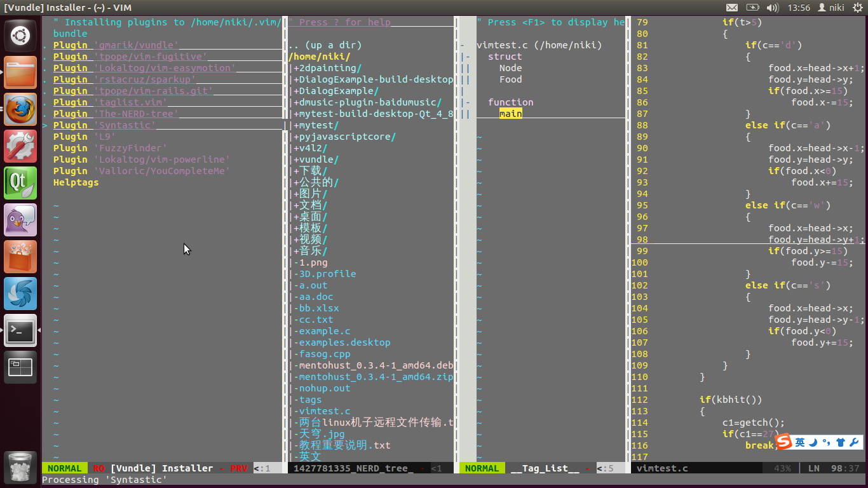Open the Workspace Switcher launcher icon
Viewport: 868px width, 488px height.
[x=20, y=367]
